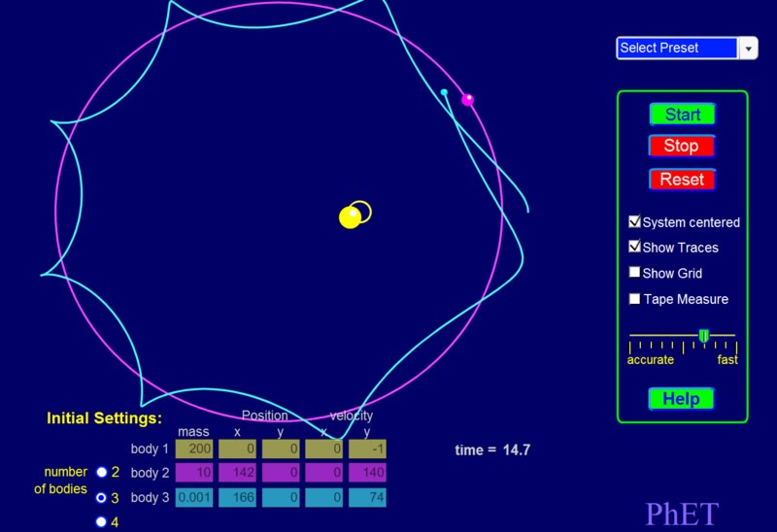Screen dimensions: 777x532
Task: Enable the Tape Measure checkbox
Action: (x=634, y=299)
